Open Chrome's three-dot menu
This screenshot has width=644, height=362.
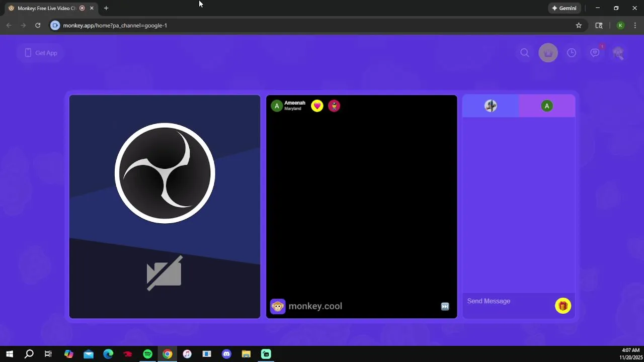pos(635,25)
